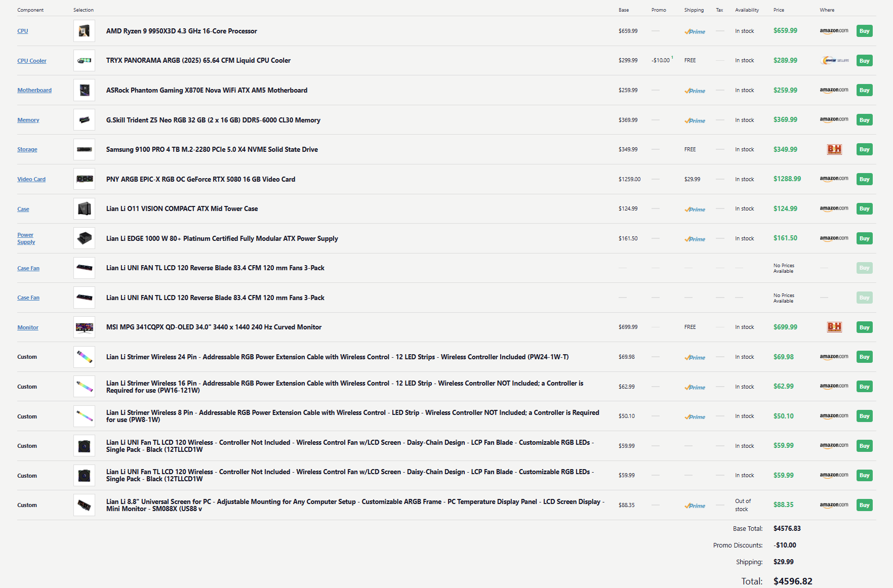Click the $1288.99 video card price
The height and width of the screenshot is (588, 893).
click(787, 179)
